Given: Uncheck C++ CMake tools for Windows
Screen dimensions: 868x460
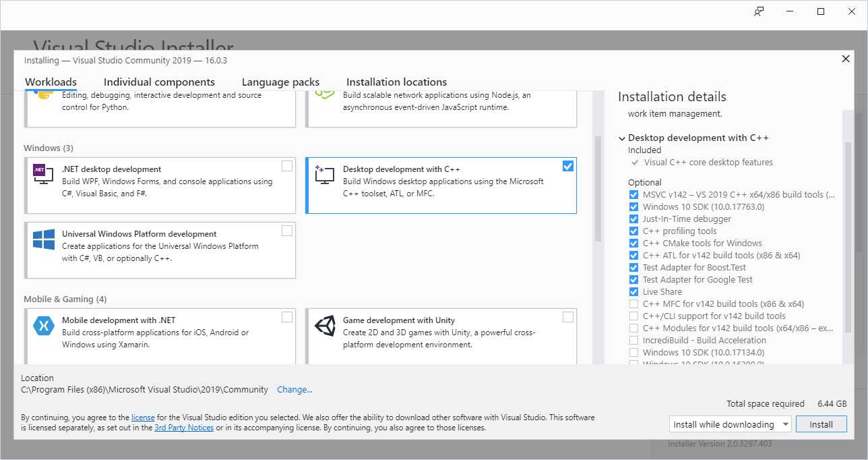Looking at the screenshot, I should (633, 243).
